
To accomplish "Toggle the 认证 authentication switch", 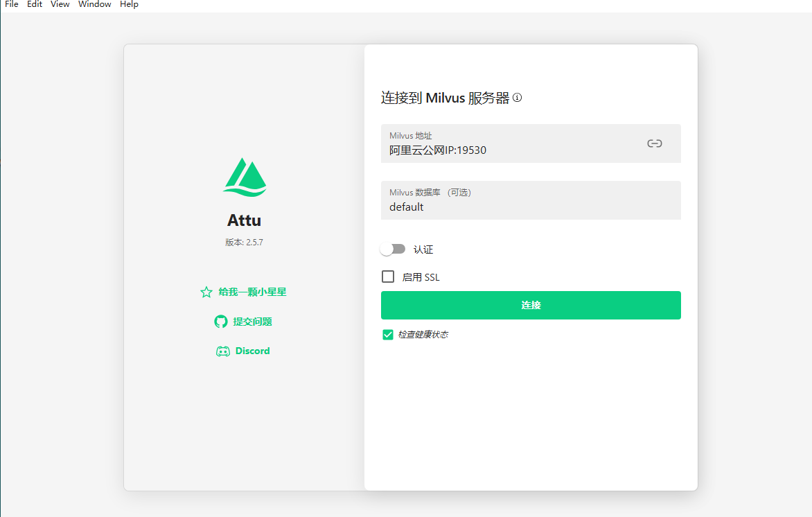I will [393, 249].
